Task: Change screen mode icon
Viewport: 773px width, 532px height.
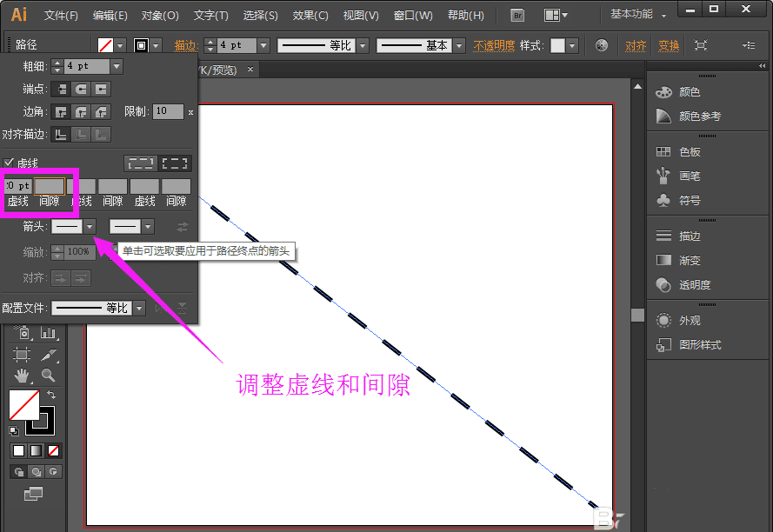Action: (34, 494)
